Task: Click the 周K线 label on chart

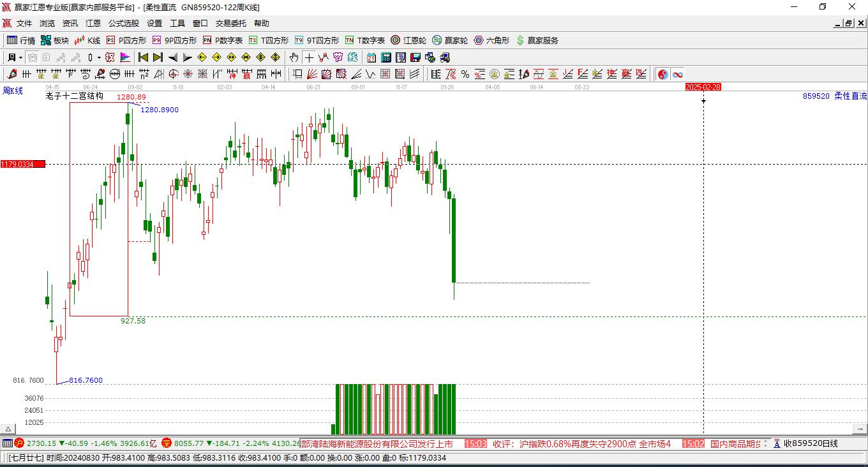Action: [13, 91]
